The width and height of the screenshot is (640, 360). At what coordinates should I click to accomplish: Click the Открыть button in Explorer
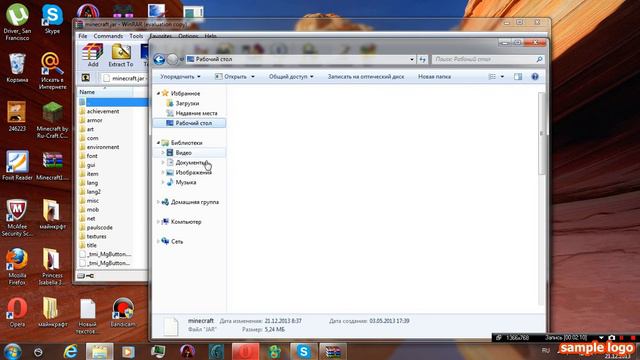tap(231, 77)
